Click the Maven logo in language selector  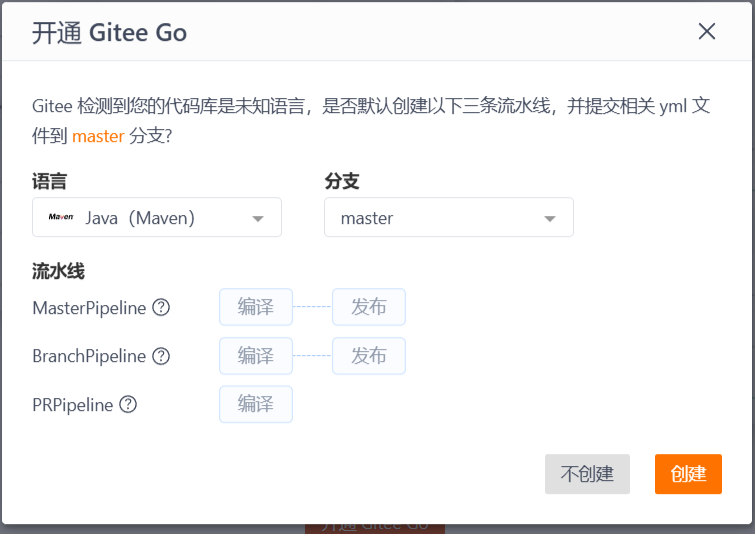click(61, 217)
